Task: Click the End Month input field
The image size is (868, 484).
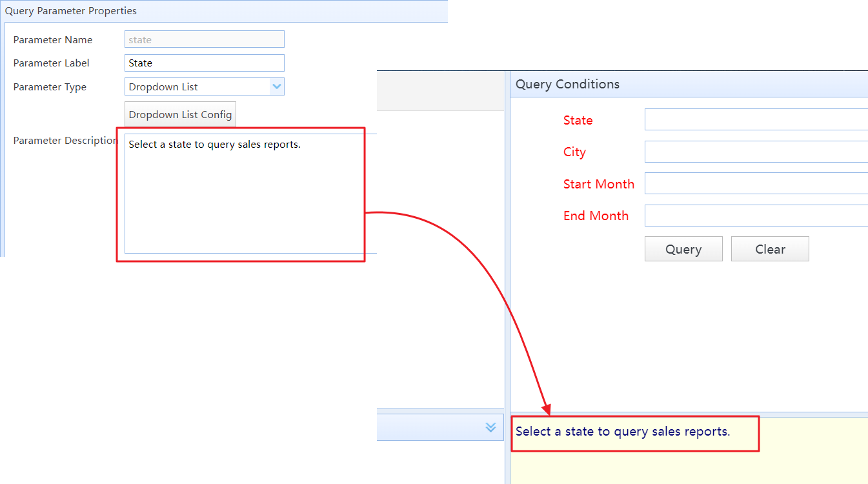Action: tap(756, 216)
